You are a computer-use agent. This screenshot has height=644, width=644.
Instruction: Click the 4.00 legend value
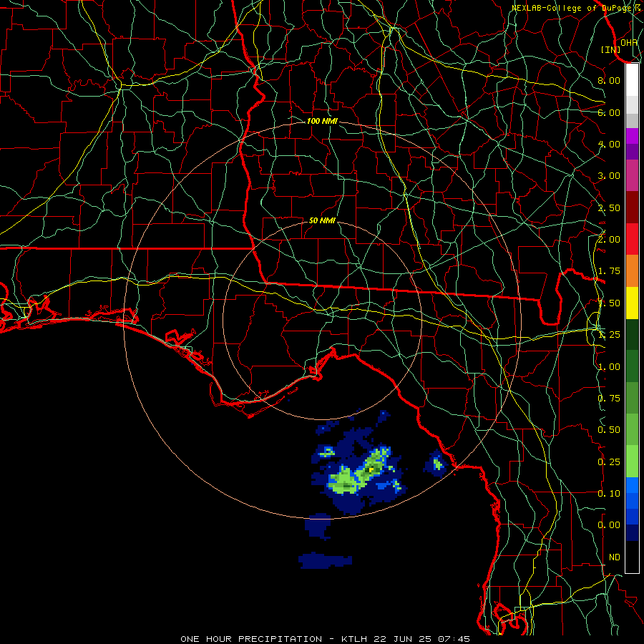click(609, 144)
